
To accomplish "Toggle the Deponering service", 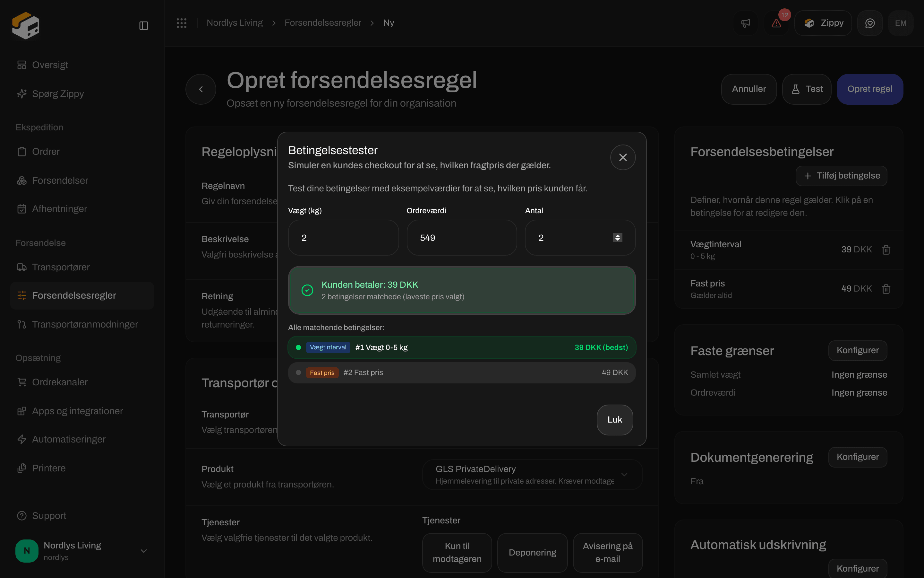I will pyautogui.click(x=532, y=553).
